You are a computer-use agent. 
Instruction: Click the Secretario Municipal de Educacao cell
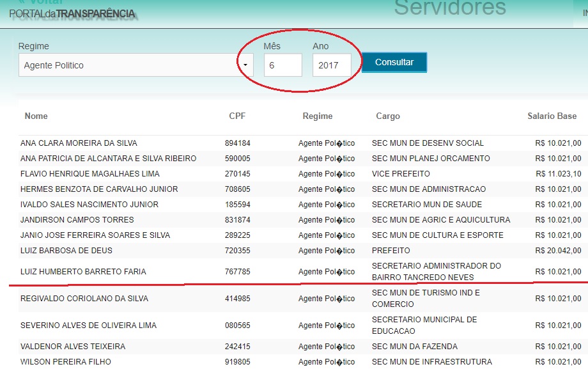tap(424, 326)
